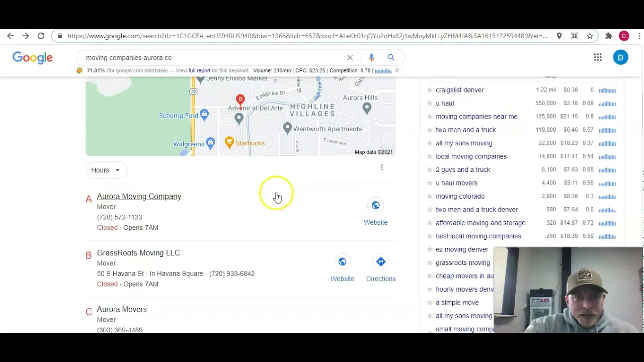Screen dimensions: 644x362
Task: Click the Aurora Hills map pin
Action: pos(367,107)
